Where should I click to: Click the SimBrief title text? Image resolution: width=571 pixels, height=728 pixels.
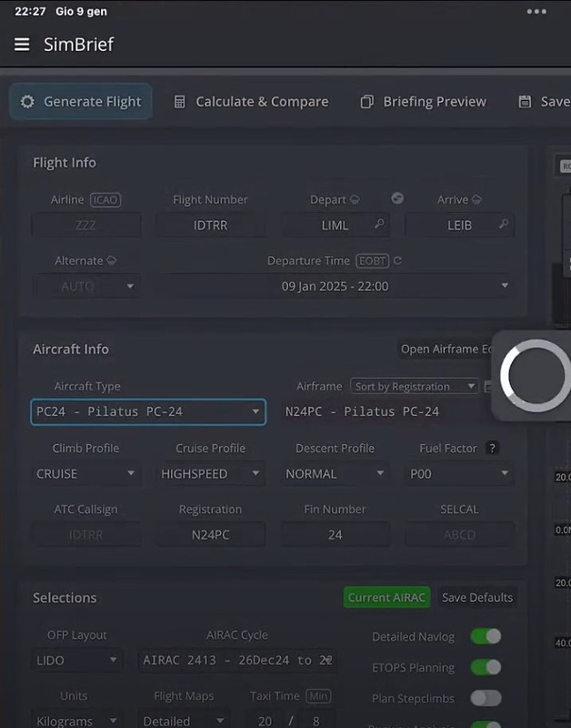(78, 45)
